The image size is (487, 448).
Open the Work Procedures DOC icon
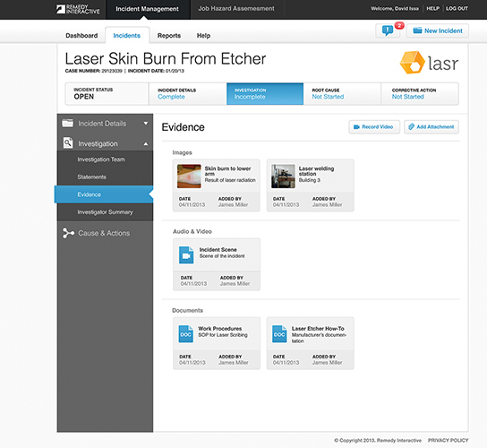[x=185, y=334]
